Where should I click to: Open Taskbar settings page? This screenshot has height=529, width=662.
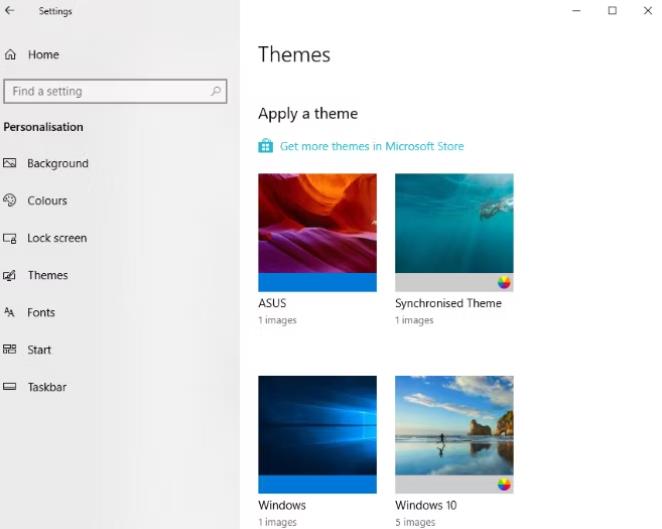47,387
